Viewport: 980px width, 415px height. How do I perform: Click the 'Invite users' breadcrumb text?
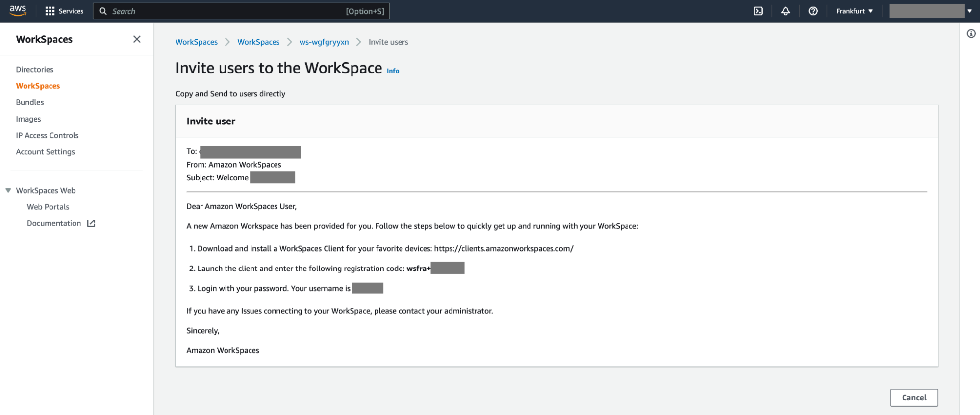[388, 42]
